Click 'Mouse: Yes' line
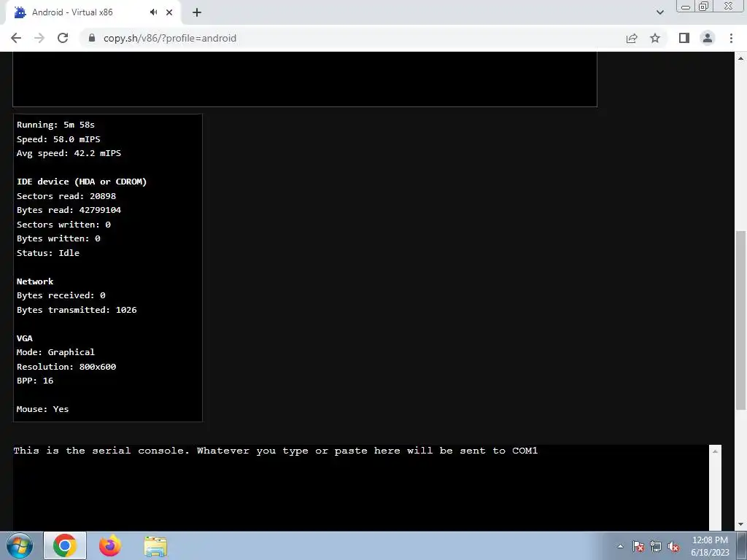Screen dimensions: 747x560 point(43,409)
